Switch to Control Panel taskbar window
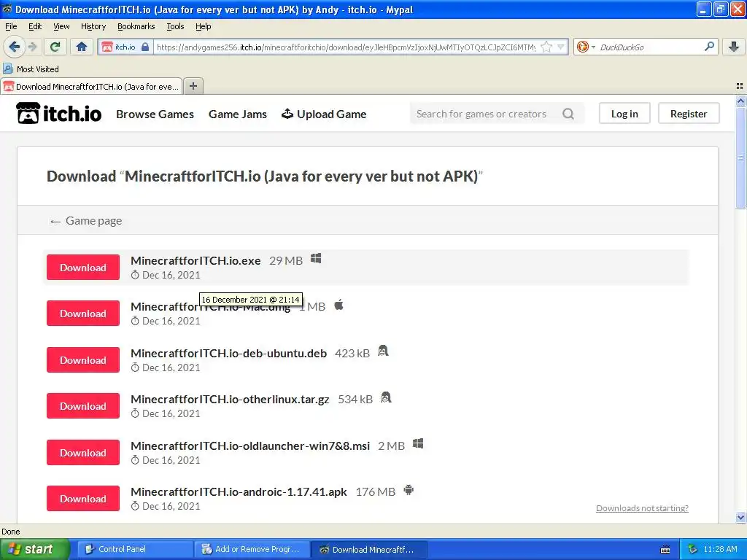Screen dimensions: 747x560 pyautogui.click(x=135, y=549)
